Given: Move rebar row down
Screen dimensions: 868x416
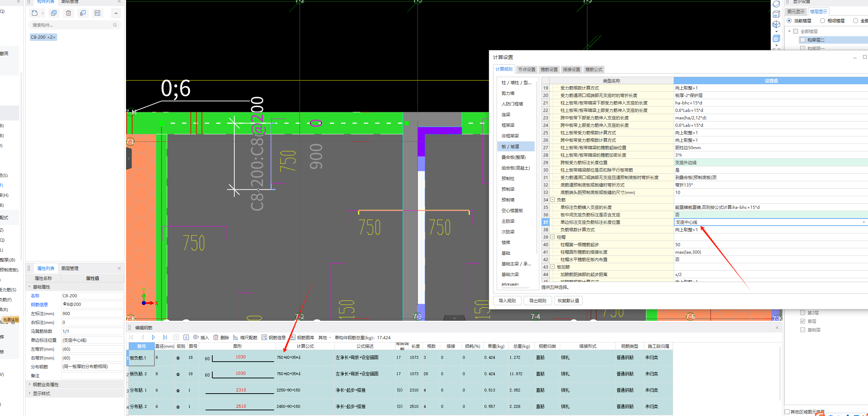Looking at the screenshot, I should point(186,337).
